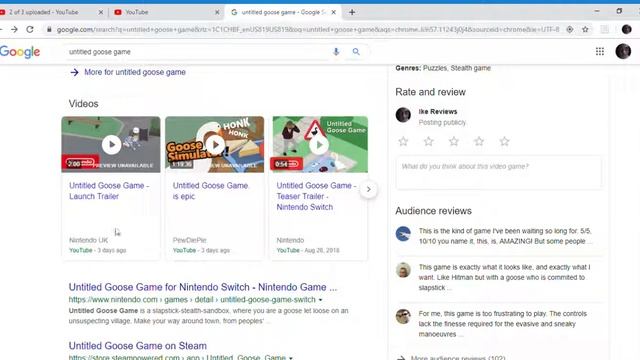Play the 'Untitled Goose Game is epic' video

(215, 144)
